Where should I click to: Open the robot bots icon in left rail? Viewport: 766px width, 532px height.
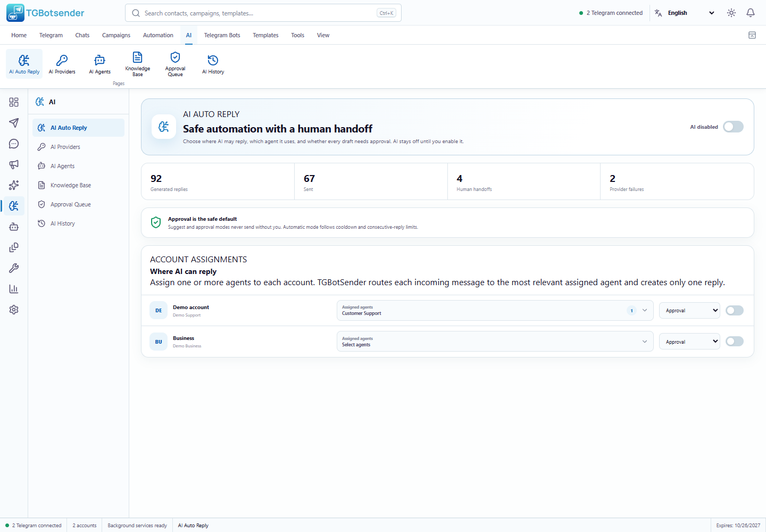coord(14,227)
